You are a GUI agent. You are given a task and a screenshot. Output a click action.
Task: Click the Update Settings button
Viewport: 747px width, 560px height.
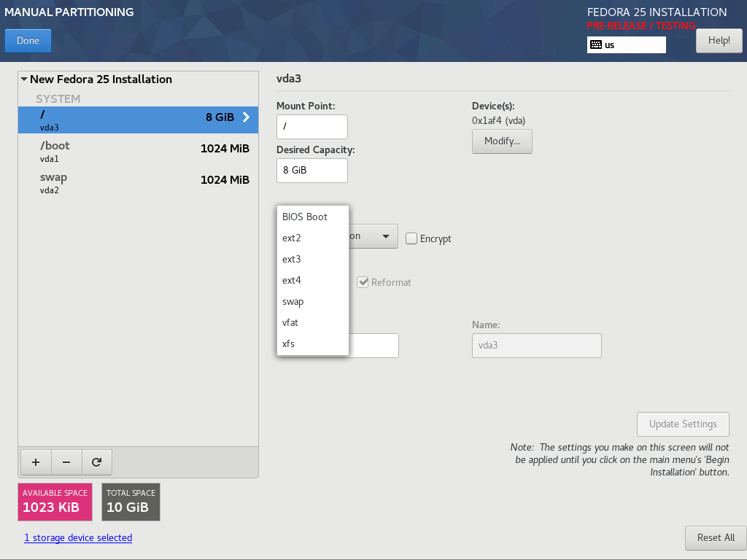tap(683, 424)
